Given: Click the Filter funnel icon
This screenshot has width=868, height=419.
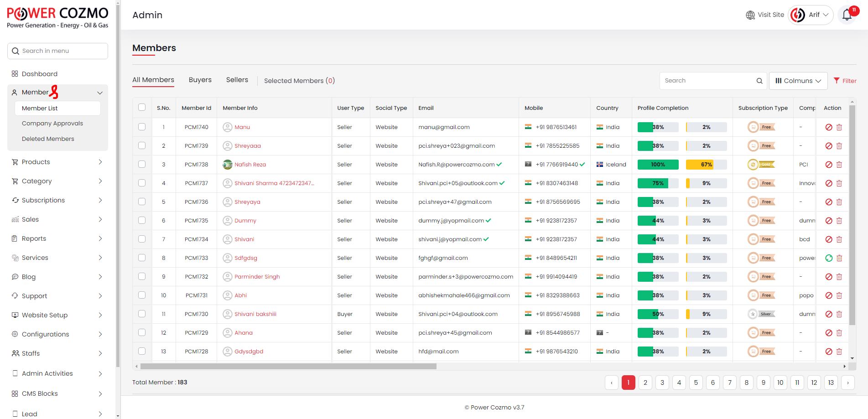Looking at the screenshot, I should pyautogui.click(x=837, y=81).
